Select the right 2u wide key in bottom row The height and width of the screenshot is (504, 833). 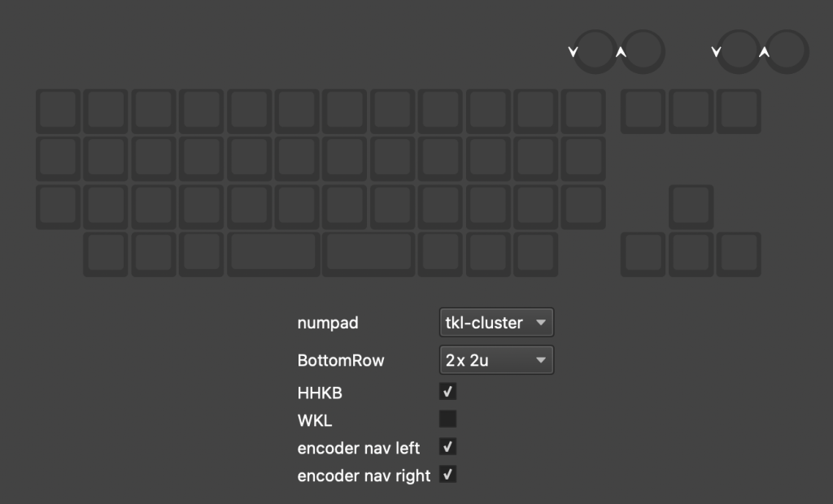[369, 254]
